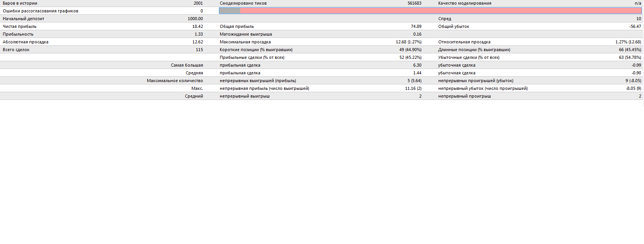Viewport: 644px width, 244px height.
Task: Select 'непрерывный убыток (число проигрышей)' label
Action: coord(483,88)
